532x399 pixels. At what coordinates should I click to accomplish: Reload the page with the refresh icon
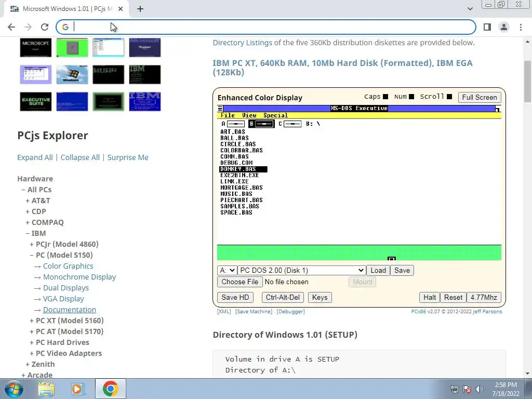[45, 27]
